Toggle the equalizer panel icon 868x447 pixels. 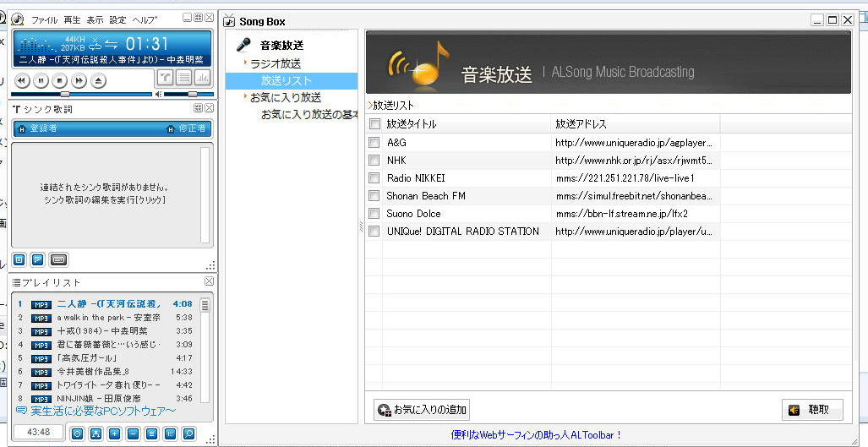[x=203, y=79]
